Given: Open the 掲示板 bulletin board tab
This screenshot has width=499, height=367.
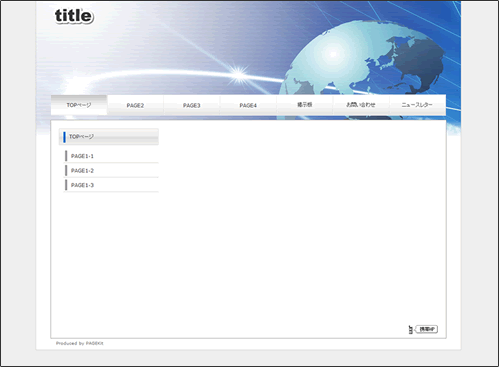Looking at the screenshot, I should (x=305, y=105).
